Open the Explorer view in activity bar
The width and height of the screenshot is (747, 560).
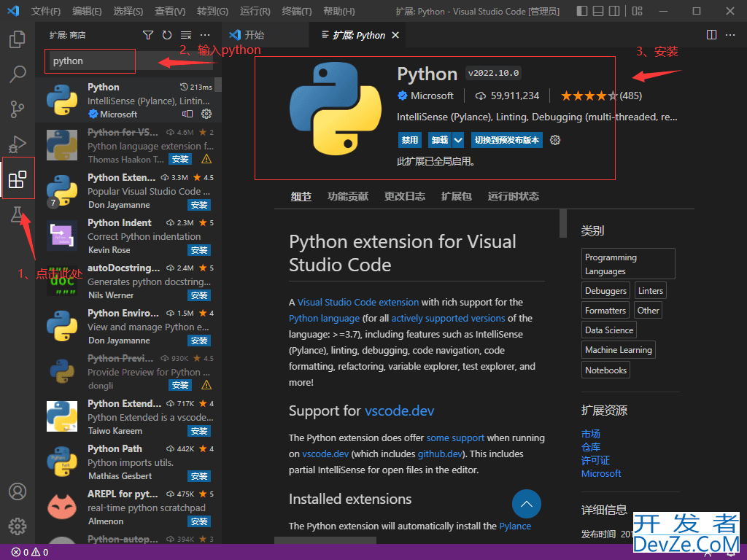pos(18,39)
